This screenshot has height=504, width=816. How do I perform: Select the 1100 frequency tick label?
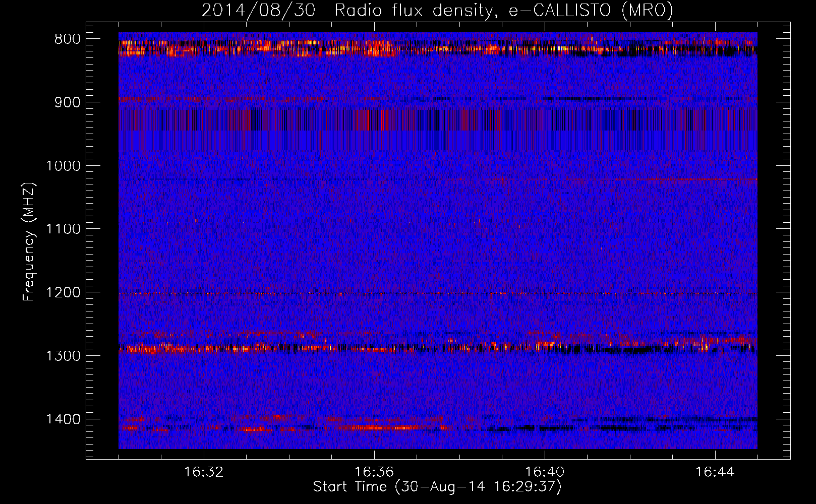(63, 229)
